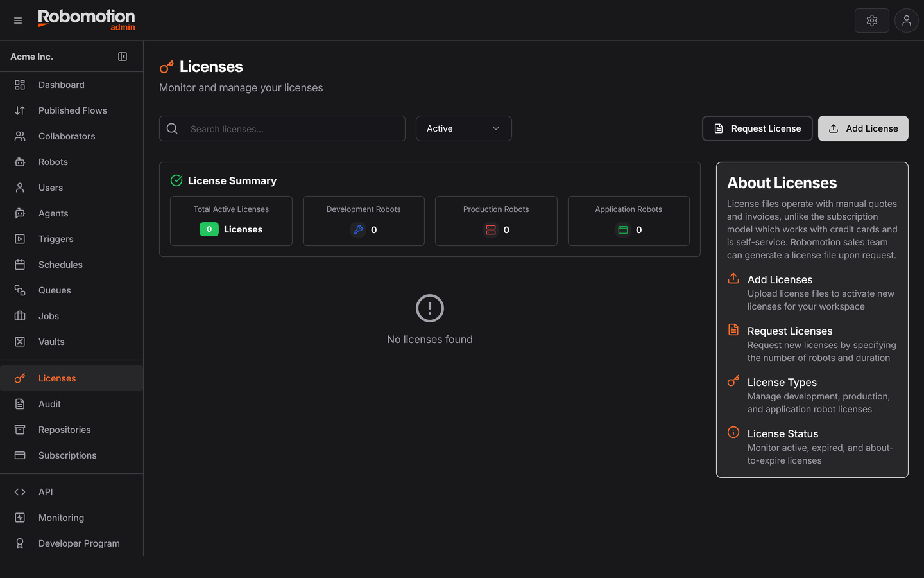Click the "License Status" info heading

[x=783, y=433]
